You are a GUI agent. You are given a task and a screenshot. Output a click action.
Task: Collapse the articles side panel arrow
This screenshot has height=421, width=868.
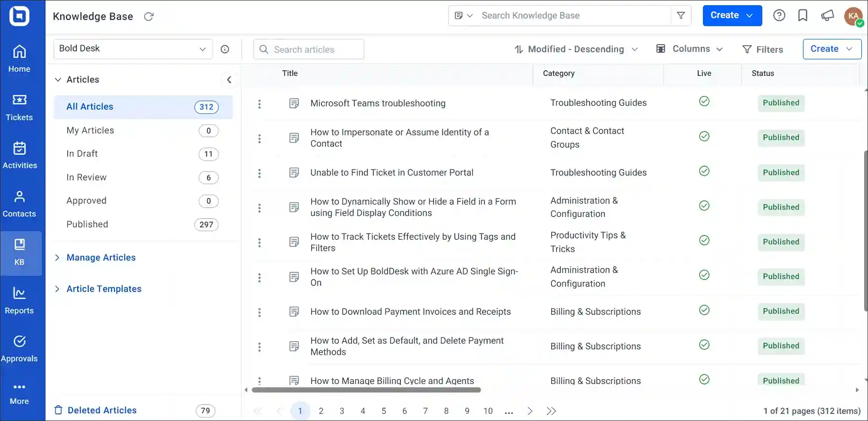pyautogui.click(x=229, y=80)
